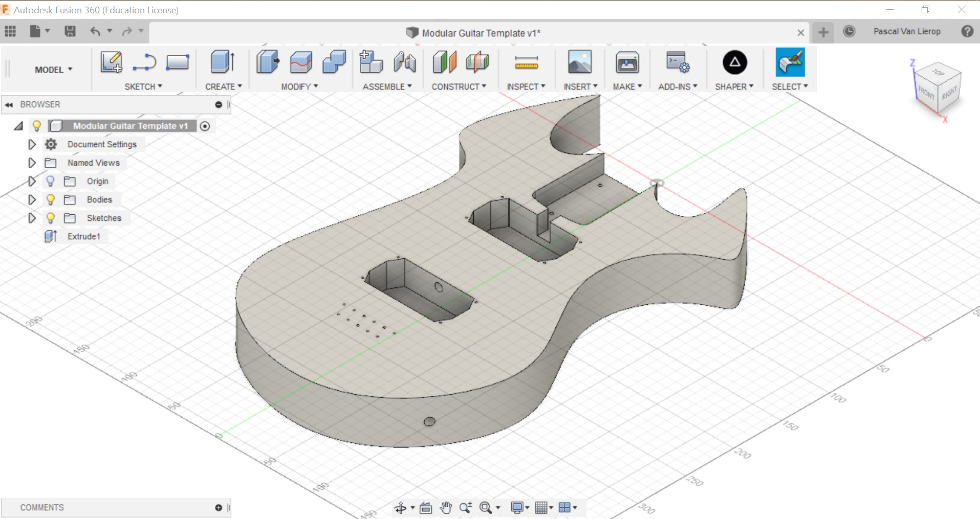Expand the Comments panel plus button
Viewport: 980px width, 519px height.
point(219,507)
